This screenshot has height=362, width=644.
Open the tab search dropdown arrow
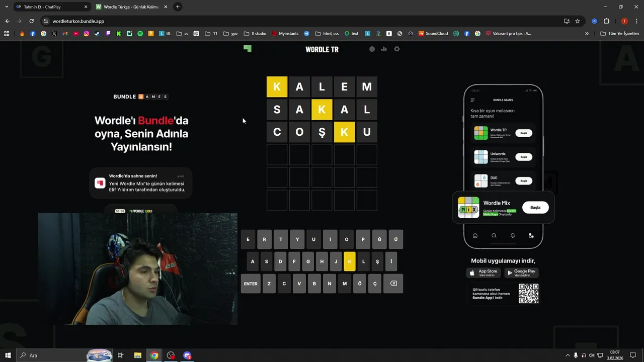pyautogui.click(x=6, y=7)
